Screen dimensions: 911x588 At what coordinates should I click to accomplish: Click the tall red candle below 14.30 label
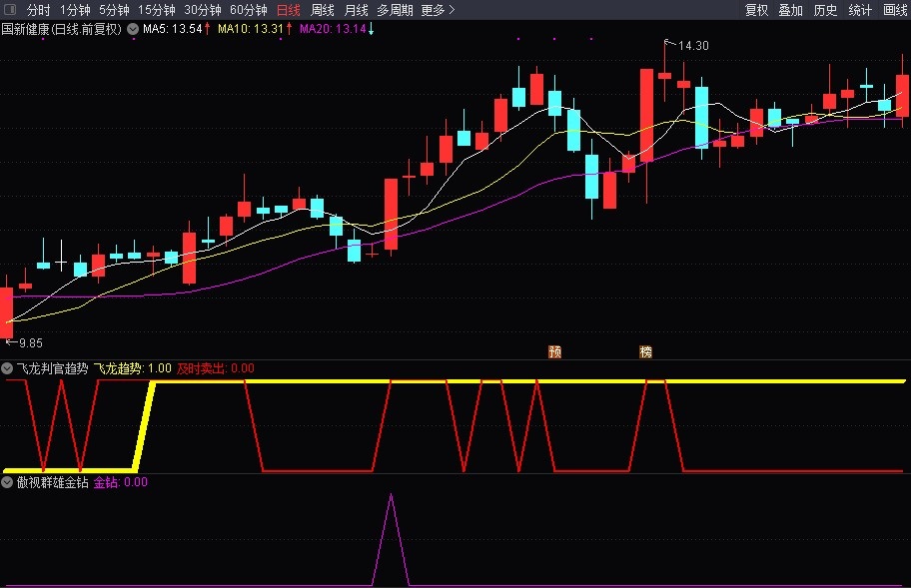tap(646, 115)
